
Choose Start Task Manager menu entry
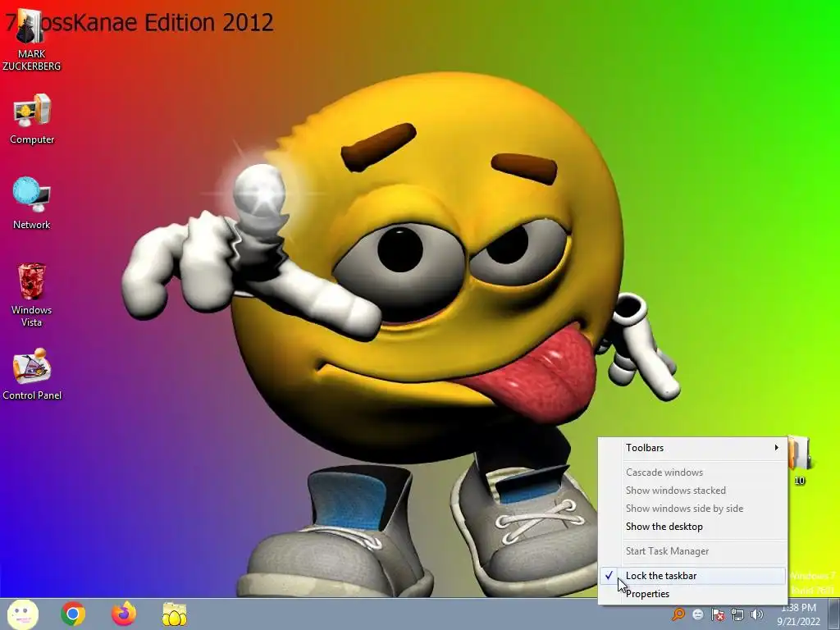(x=692, y=550)
